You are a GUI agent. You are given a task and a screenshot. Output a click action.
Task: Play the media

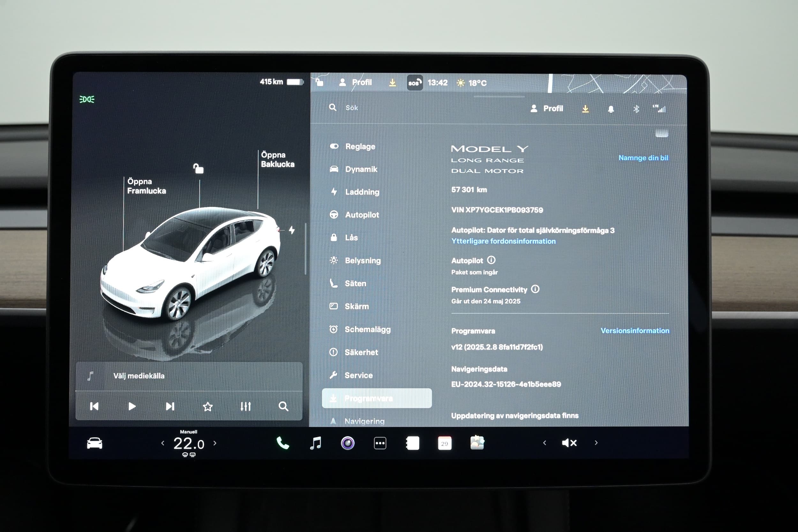pos(132,406)
